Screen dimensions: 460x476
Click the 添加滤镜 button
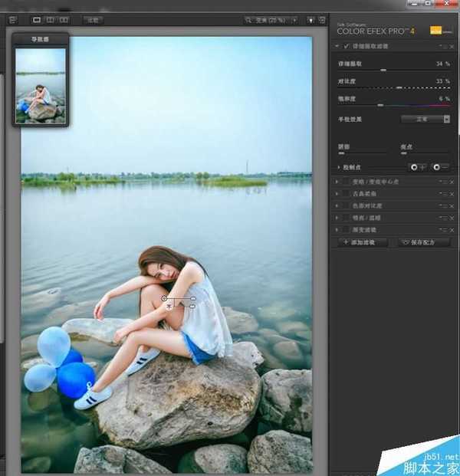[x=363, y=242]
